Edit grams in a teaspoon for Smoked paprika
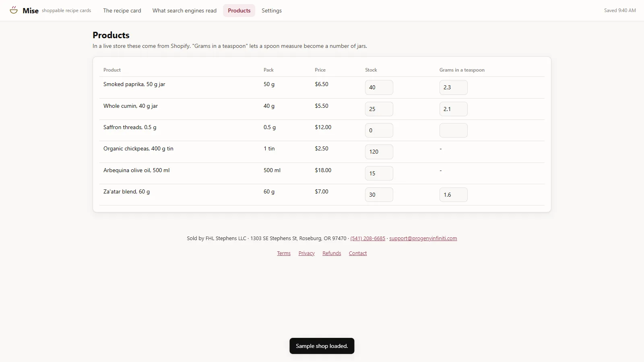 click(454, 87)
